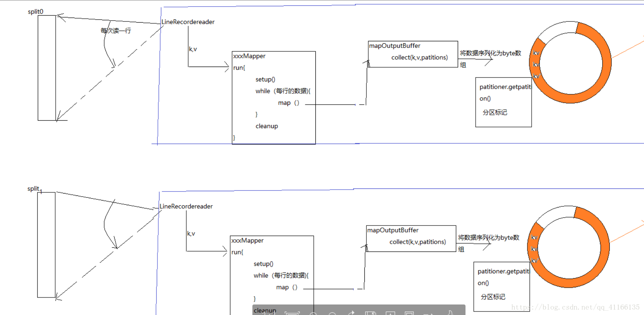644x315 pixels.
Task: Click '将数据序列化为byte数' text in the split0 diagram
Action: click(x=490, y=53)
